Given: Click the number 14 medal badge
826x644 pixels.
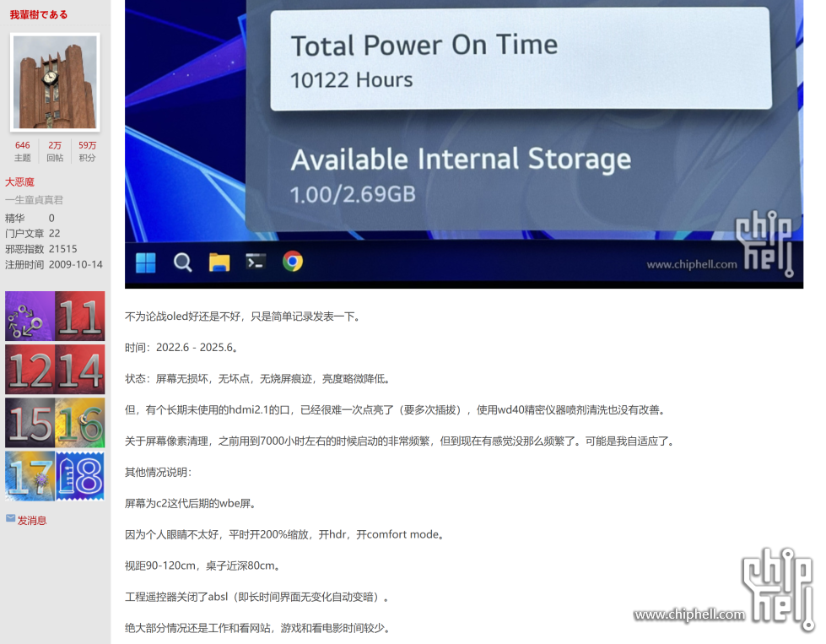Looking at the screenshot, I should [x=80, y=370].
